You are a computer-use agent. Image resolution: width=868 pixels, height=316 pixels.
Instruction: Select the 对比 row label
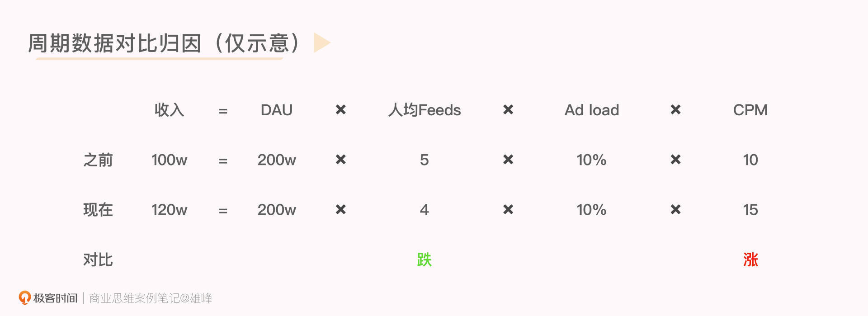(98, 260)
